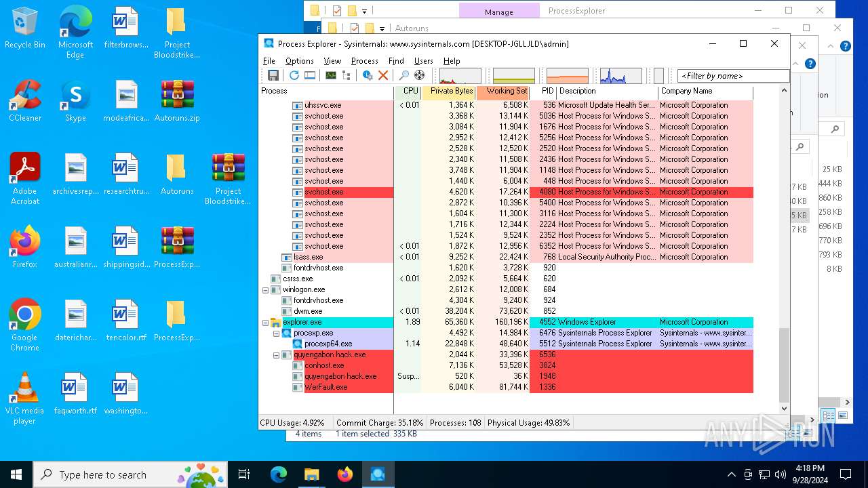Sort by the CPU column header

[x=408, y=91]
